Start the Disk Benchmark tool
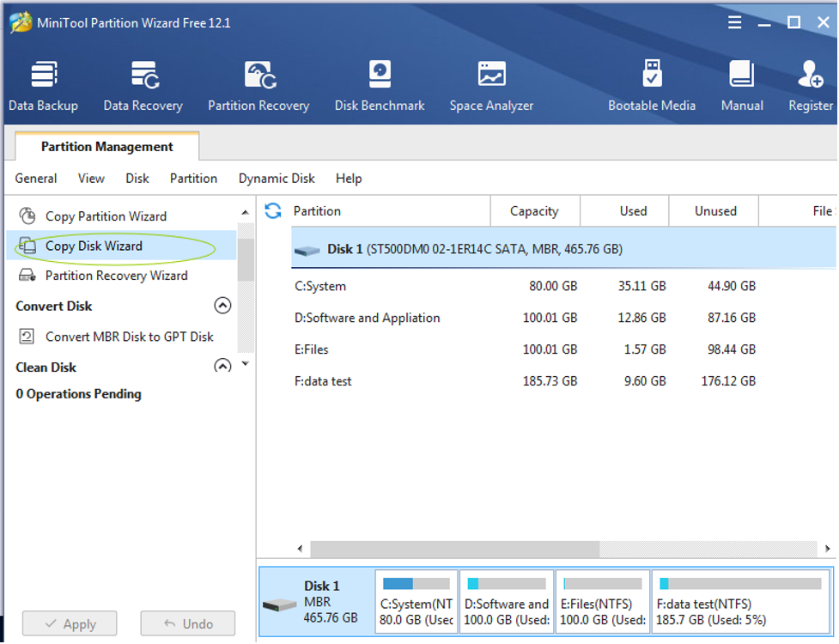The height and width of the screenshot is (644, 839). 380,86
